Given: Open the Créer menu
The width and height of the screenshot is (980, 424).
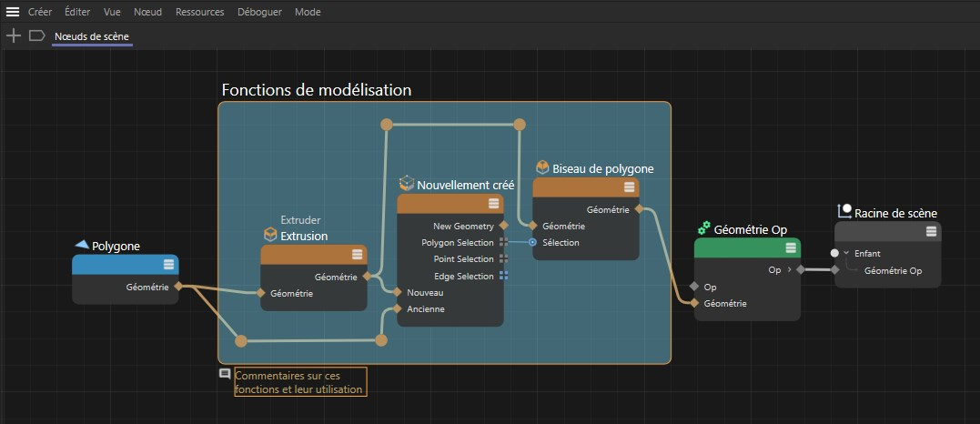Looking at the screenshot, I should pyautogui.click(x=40, y=12).
